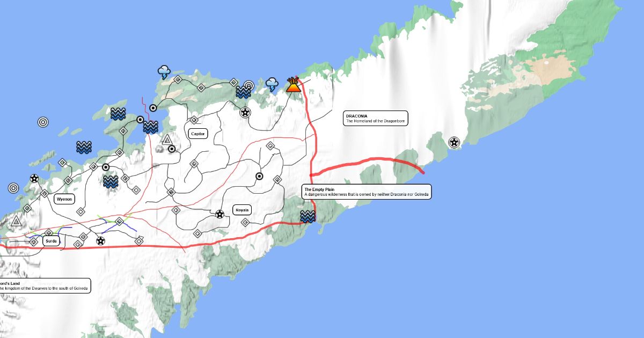
Task: Click the triangle marker left of Capitor label
Action: point(167,139)
